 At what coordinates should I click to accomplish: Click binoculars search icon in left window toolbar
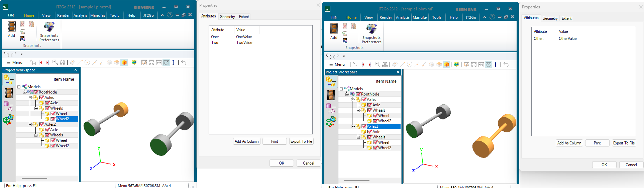tap(63, 62)
